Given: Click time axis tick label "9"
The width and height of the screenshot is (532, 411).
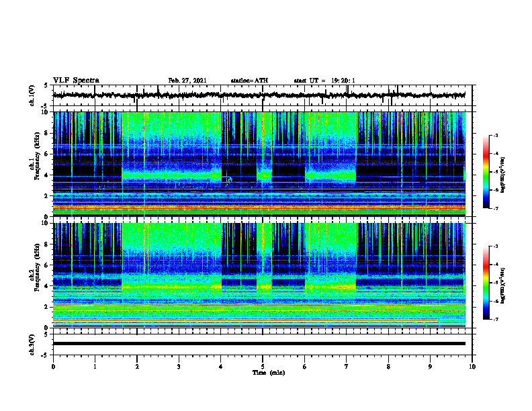Looking at the screenshot, I should click(x=430, y=367).
